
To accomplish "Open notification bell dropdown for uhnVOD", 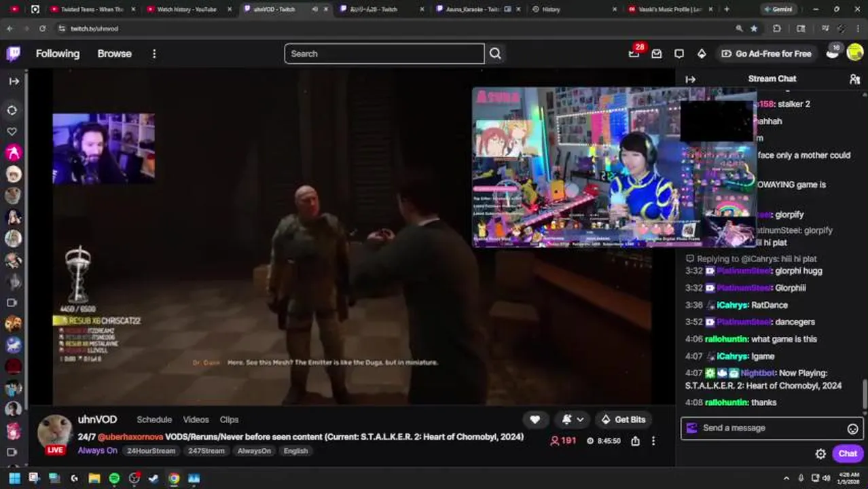I will 572,420.
